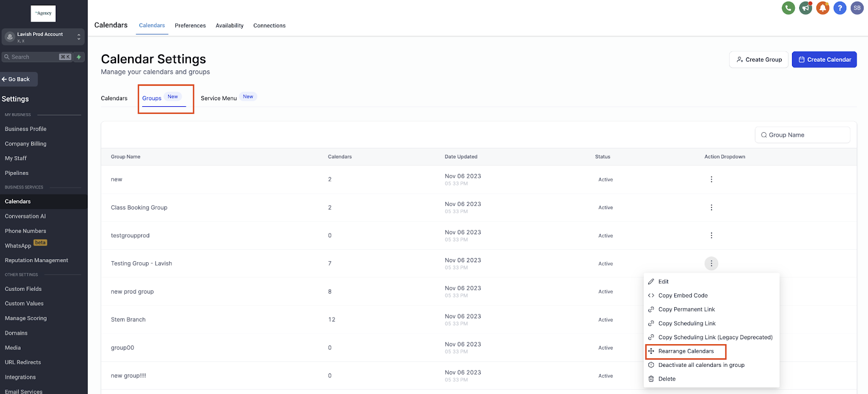
Task: Open three-dot menu for the 'new' group
Action: tap(711, 179)
